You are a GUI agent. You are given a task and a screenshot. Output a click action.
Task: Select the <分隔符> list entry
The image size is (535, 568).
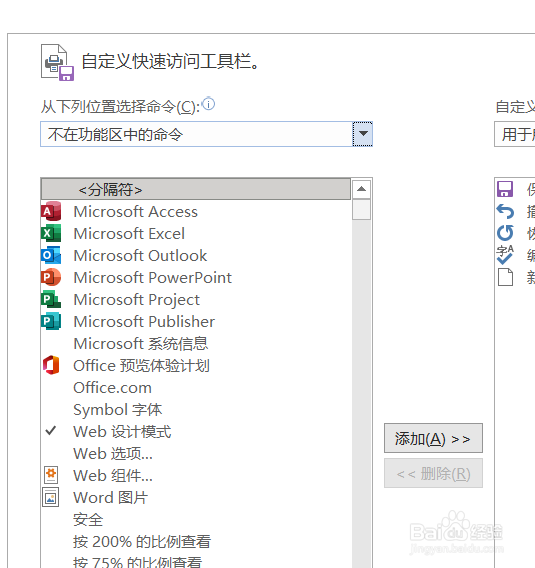pyautogui.click(x=196, y=189)
